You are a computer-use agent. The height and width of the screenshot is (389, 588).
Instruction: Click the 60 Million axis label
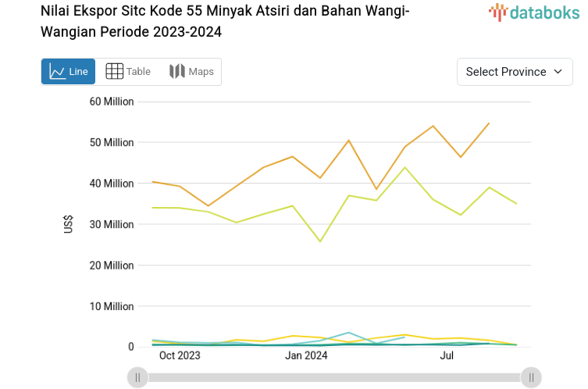point(112,102)
